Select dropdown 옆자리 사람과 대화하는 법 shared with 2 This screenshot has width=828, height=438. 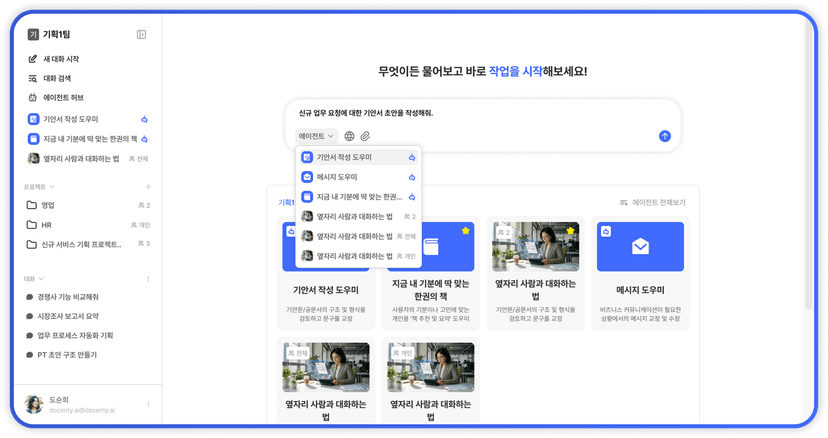(x=359, y=217)
